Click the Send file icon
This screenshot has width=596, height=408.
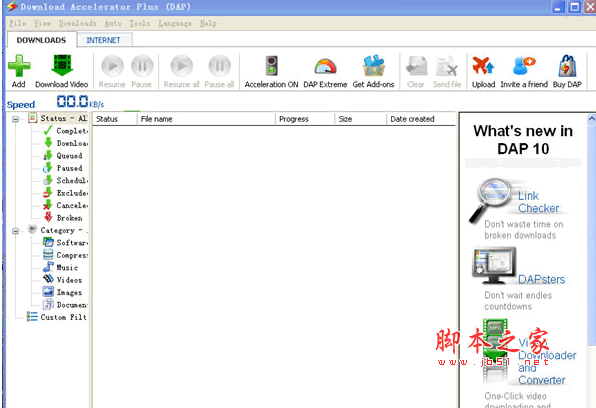point(447,66)
